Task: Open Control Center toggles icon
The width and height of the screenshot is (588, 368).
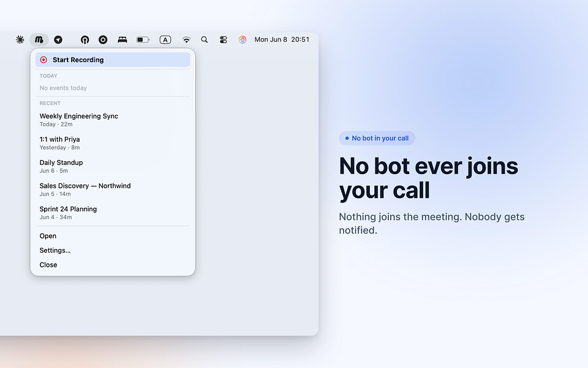Action: [x=223, y=39]
